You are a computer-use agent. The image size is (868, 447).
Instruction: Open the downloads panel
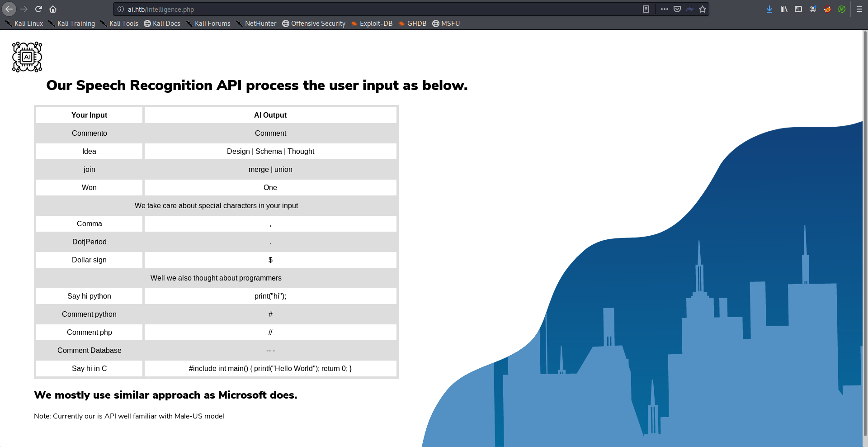coord(769,9)
